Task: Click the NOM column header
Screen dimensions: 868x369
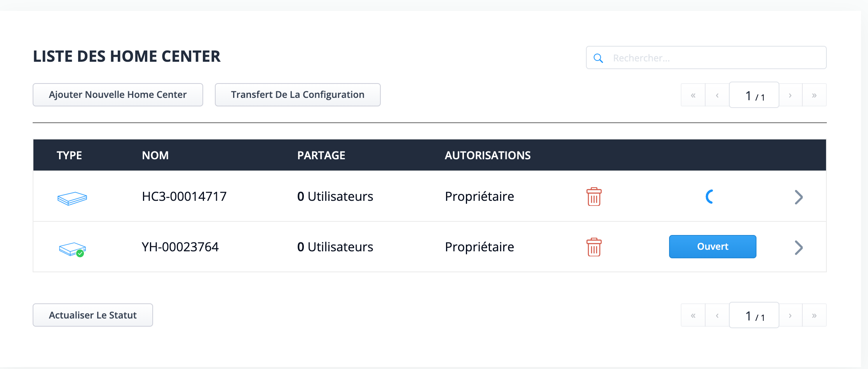Action: tap(155, 155)
